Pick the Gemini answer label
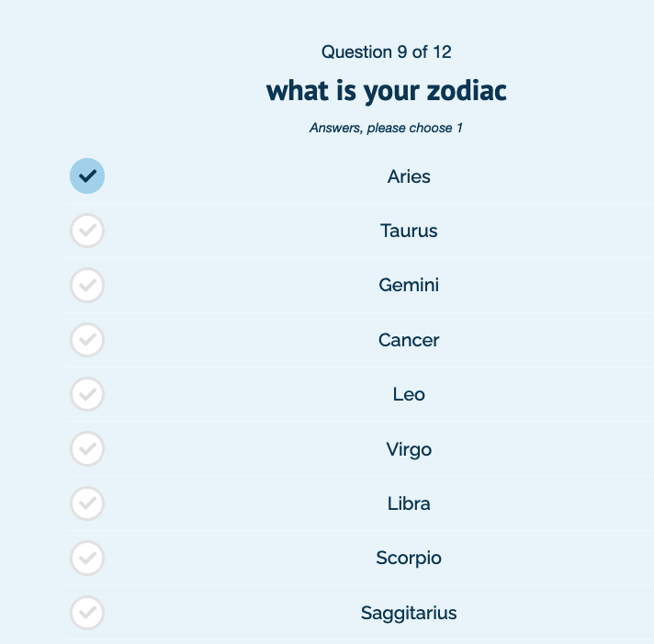The height and width of the screenshot is (644, 654). tap(409, 286)
